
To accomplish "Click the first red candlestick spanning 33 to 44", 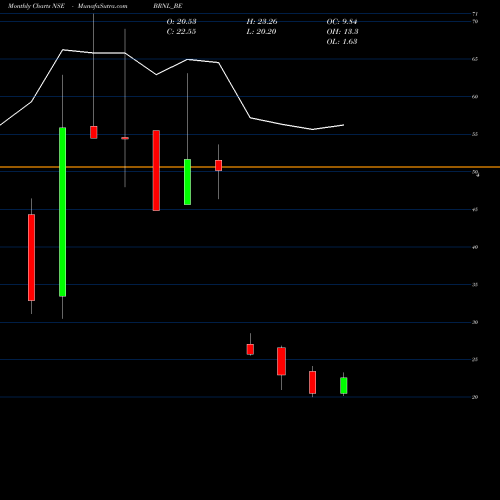I will click(x=31, y=257).
